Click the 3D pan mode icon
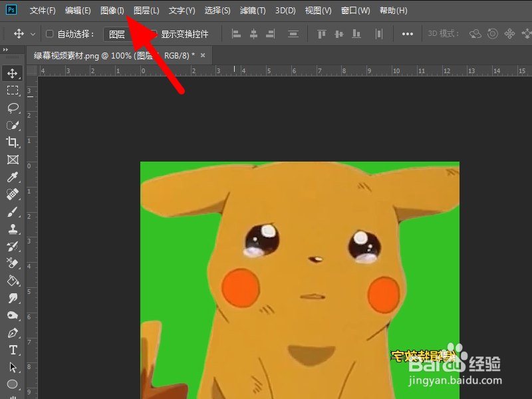This screenshot has height=399, width=532. (x=509, y=34)
